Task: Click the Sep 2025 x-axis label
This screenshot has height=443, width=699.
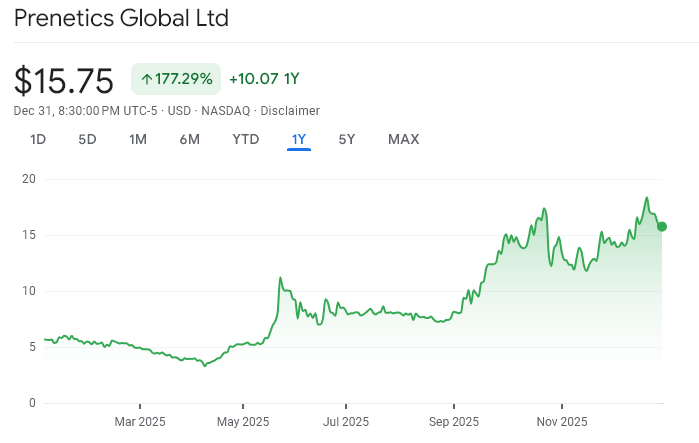Action: pyautogui.click(x=453, y=422)
